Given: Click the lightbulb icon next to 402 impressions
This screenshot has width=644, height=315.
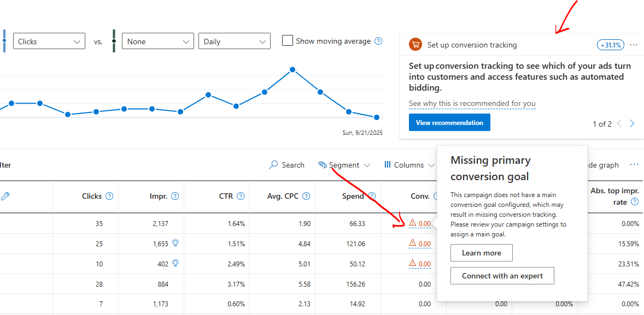Looking at the screenshot, I should coord(175,264).
